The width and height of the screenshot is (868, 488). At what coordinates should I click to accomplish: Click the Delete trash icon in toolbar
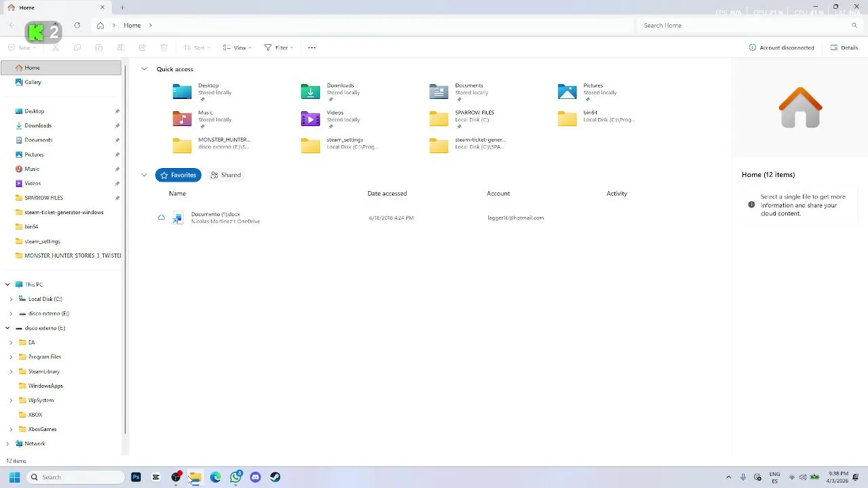point(164,47)
